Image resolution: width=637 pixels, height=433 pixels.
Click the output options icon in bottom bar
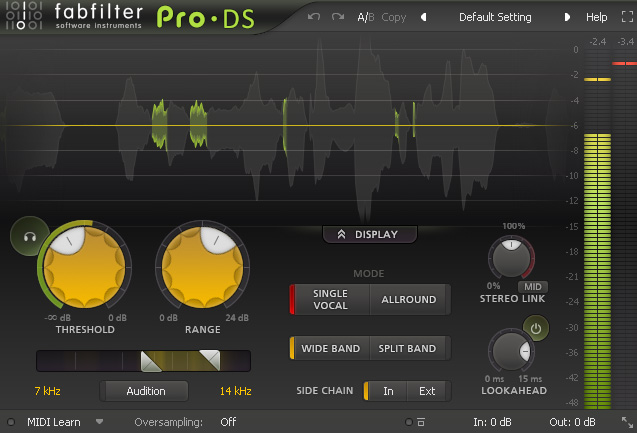421,422
